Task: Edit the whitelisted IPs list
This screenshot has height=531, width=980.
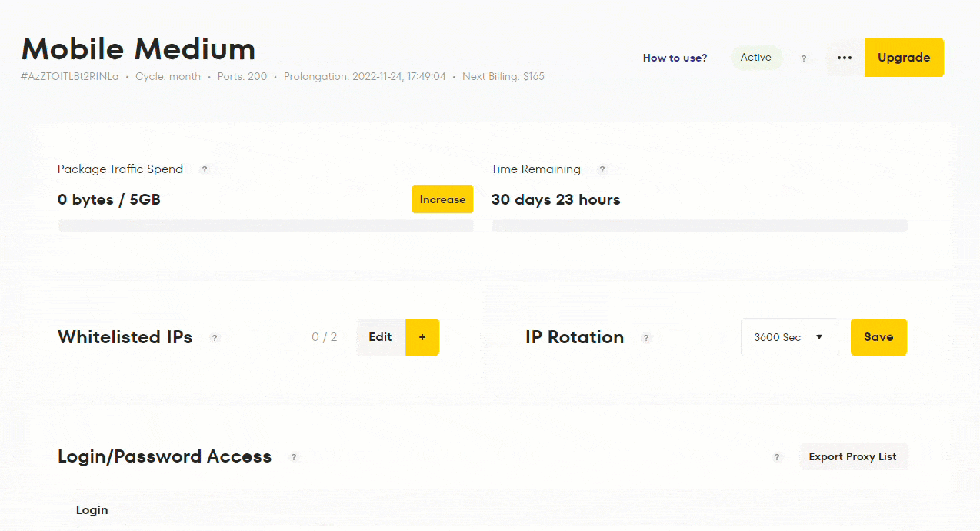Action: (381, 337)
